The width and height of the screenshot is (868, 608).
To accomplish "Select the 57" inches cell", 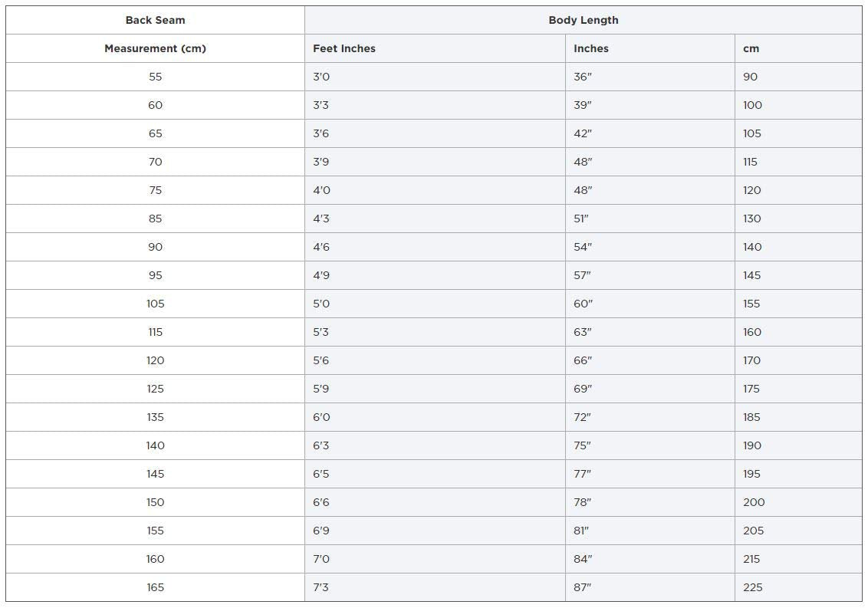I will 650,275.
